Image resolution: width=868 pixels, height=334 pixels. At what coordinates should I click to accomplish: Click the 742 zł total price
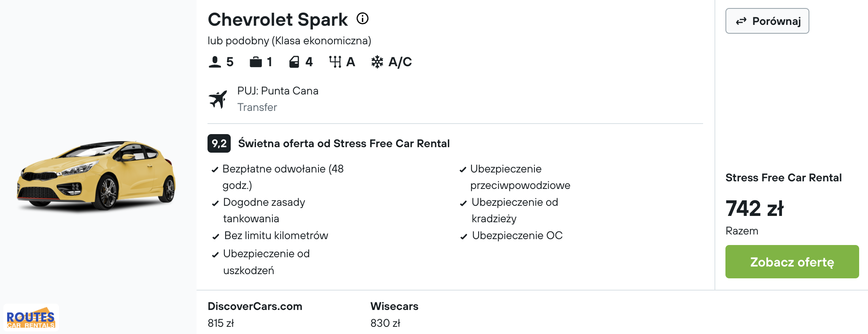(x=755, y=208)
